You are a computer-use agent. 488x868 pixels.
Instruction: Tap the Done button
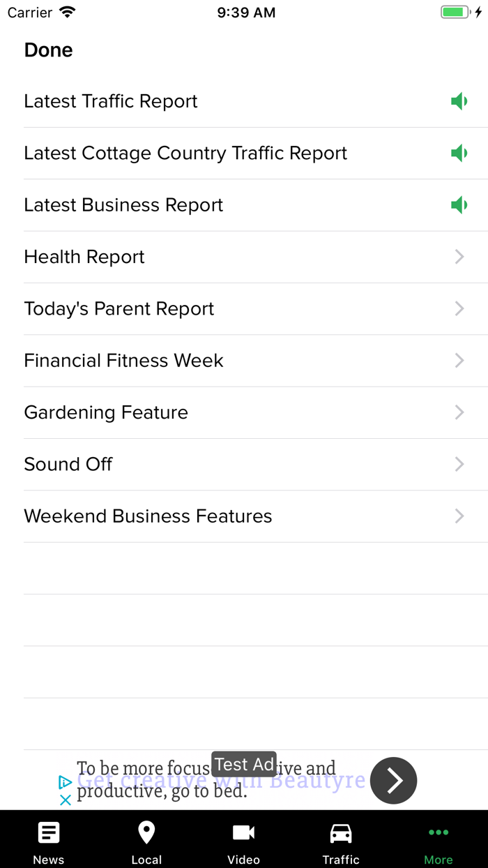[49, 50]
